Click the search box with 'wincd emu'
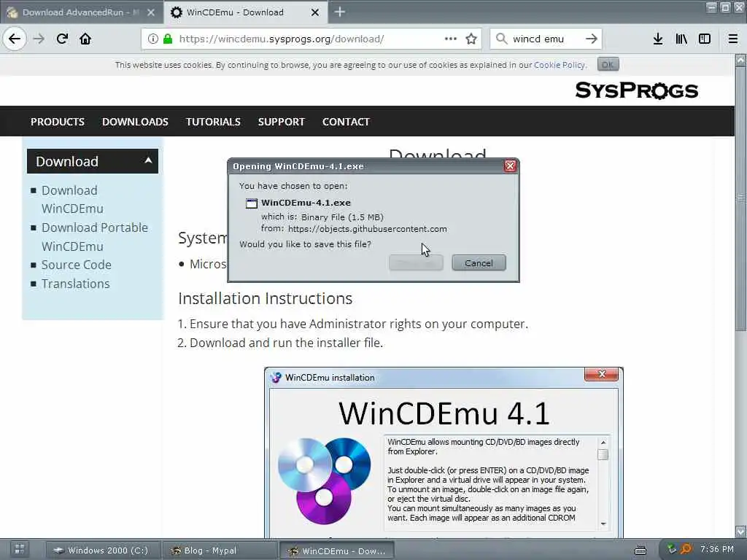Screen dimensions: 747x560 tap(546, 39)
